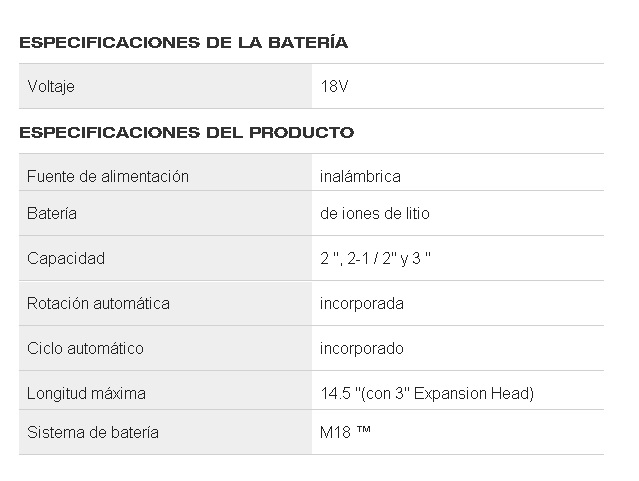Select the Voltaje label cell
This screenshot has width=639, height=481.
(51, 87)
